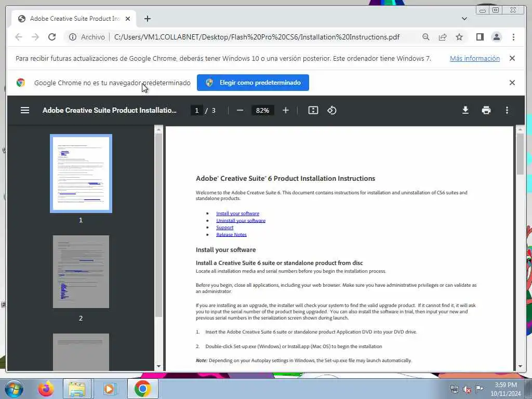Select the Adobe Creative Suite Product tab

coord(74,19)
